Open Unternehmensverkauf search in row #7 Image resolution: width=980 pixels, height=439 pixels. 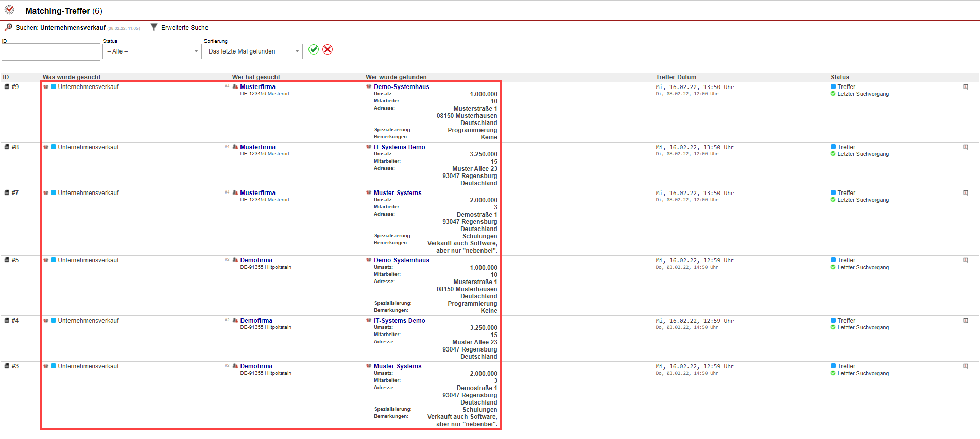88,193
